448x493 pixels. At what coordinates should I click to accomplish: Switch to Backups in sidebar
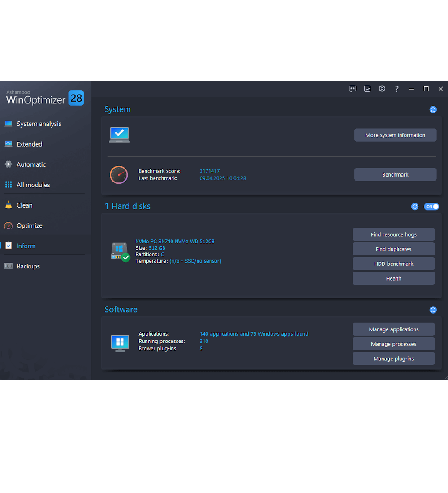[28, 266]
